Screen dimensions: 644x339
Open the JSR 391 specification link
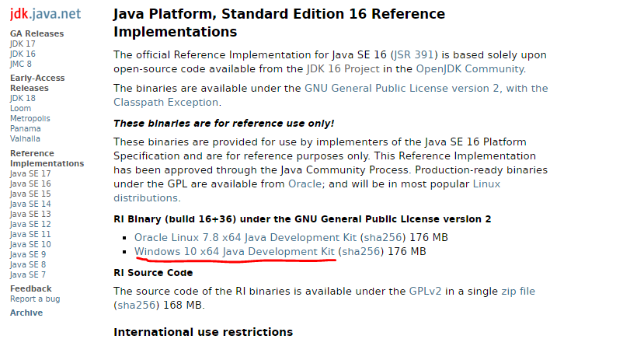point(413,55)
